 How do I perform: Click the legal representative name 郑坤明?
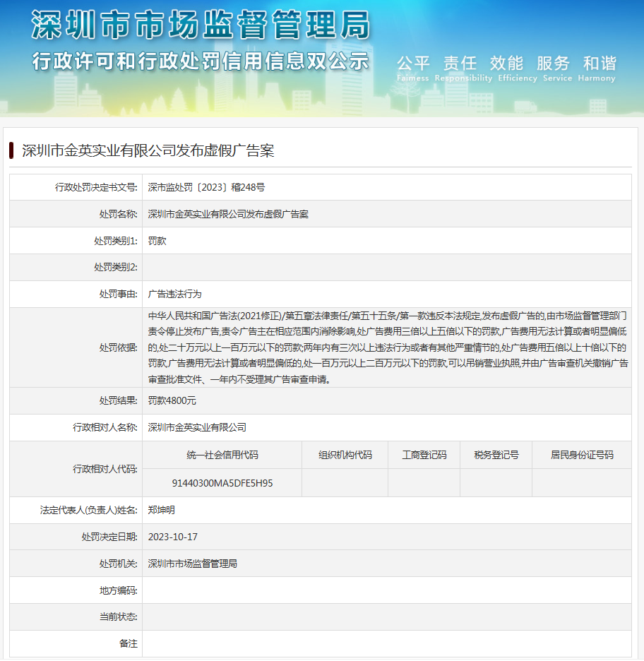coord(162,510)
